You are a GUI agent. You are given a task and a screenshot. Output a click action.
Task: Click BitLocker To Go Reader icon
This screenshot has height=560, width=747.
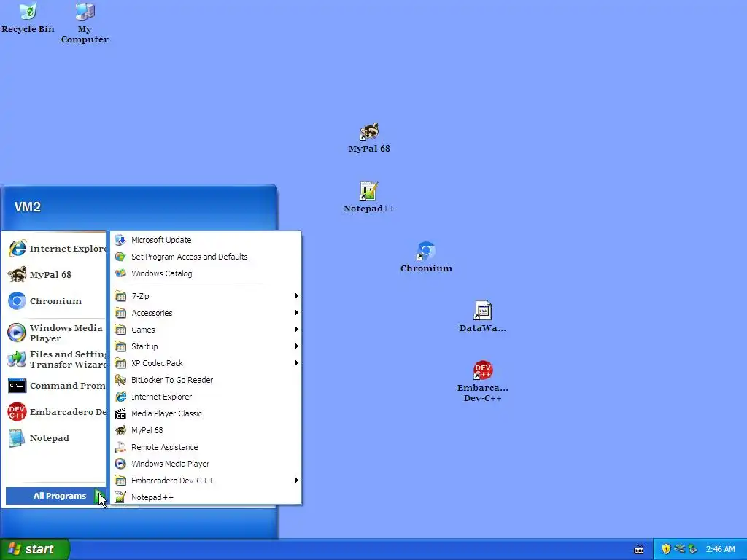120,380
